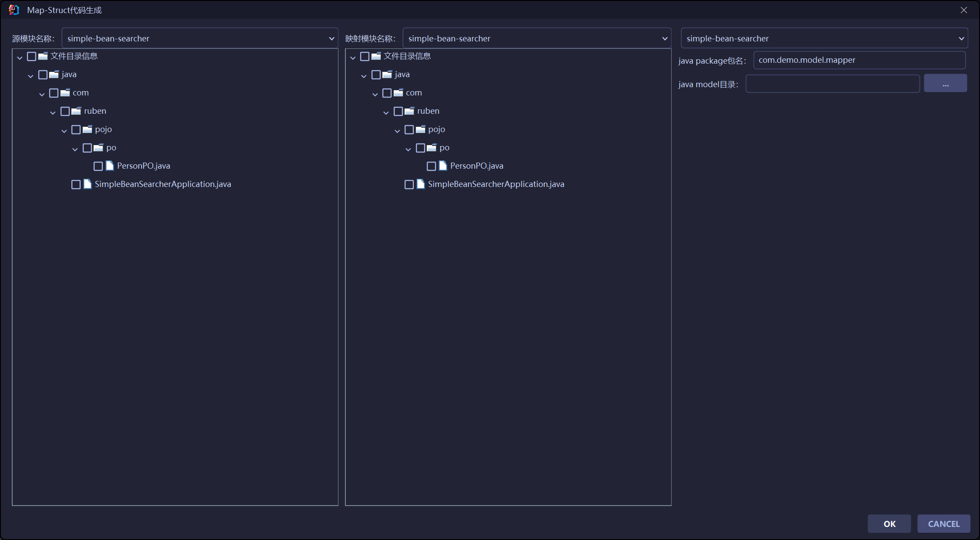Screen dimensions: 980x540
Task: Click the pojo folder icon in left tree
Action: [x=87, y=129]
